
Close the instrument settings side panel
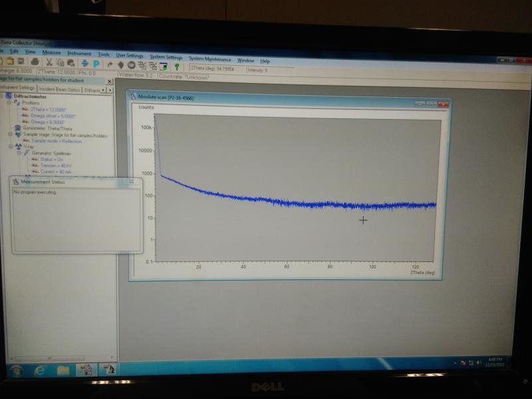coord(110,80)
